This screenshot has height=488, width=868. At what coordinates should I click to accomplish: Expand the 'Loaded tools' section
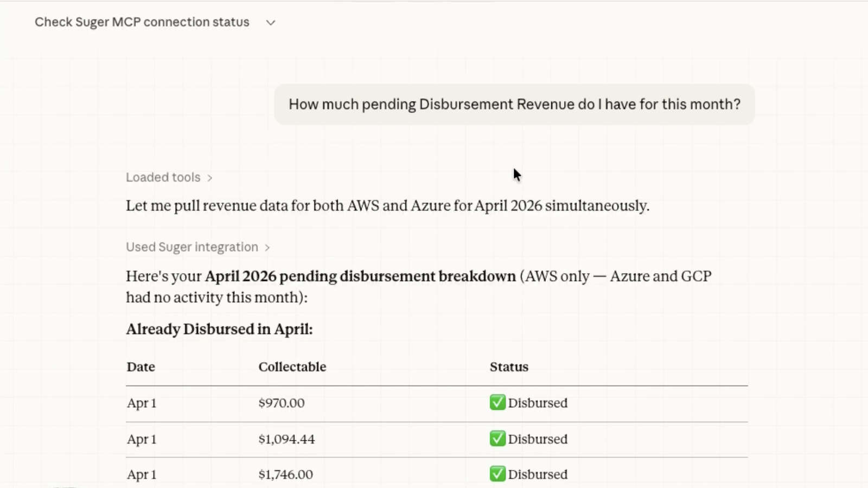[x=169, y=177]
